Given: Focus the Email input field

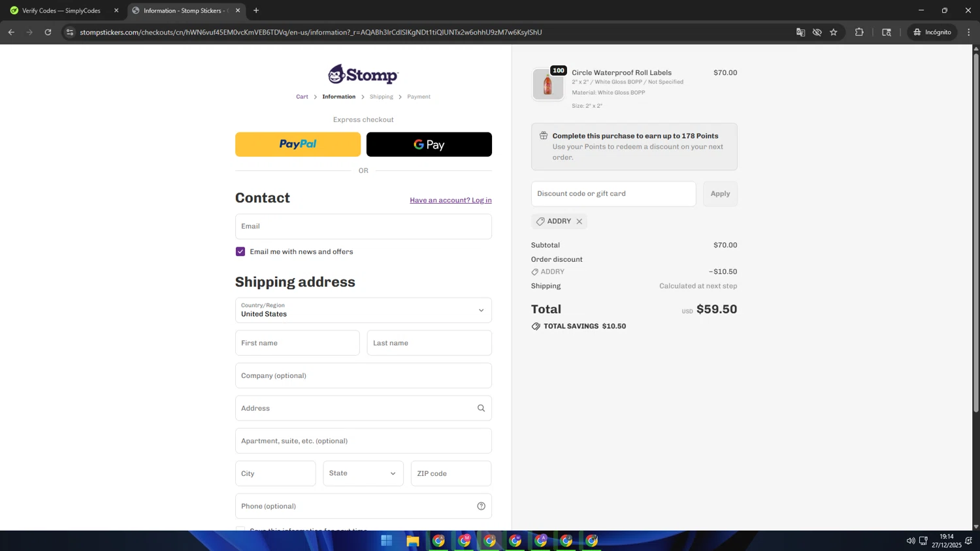Looking at the screenshot, I should click(x=363, y=227).
